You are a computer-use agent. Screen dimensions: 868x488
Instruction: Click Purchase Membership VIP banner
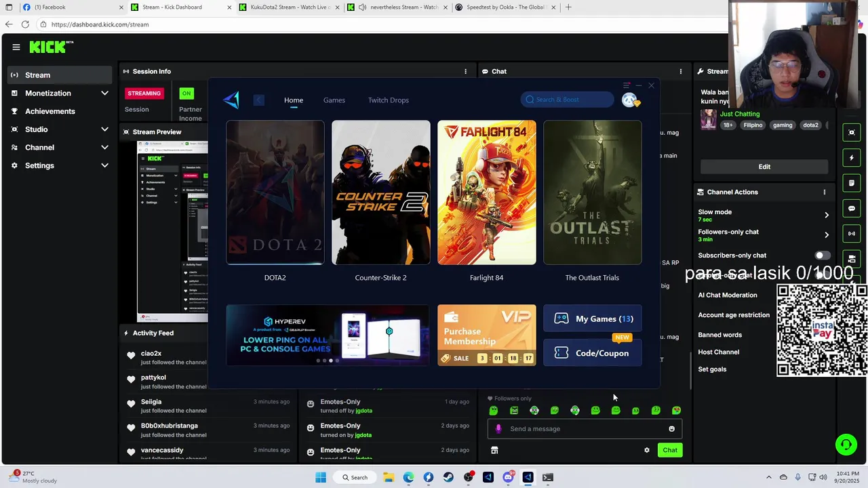tap(487, 335)
